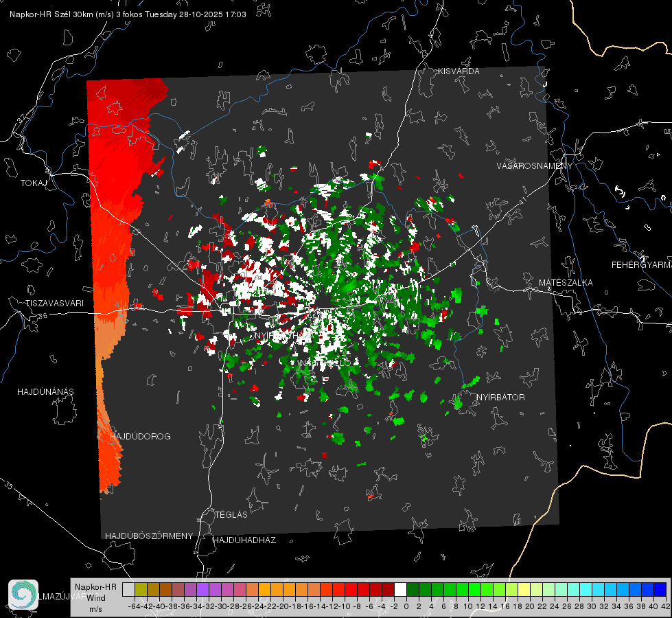Click the HAJDÚHADHÁZ town label
This screenshot has height=618, width=672.
pos(244,540)
